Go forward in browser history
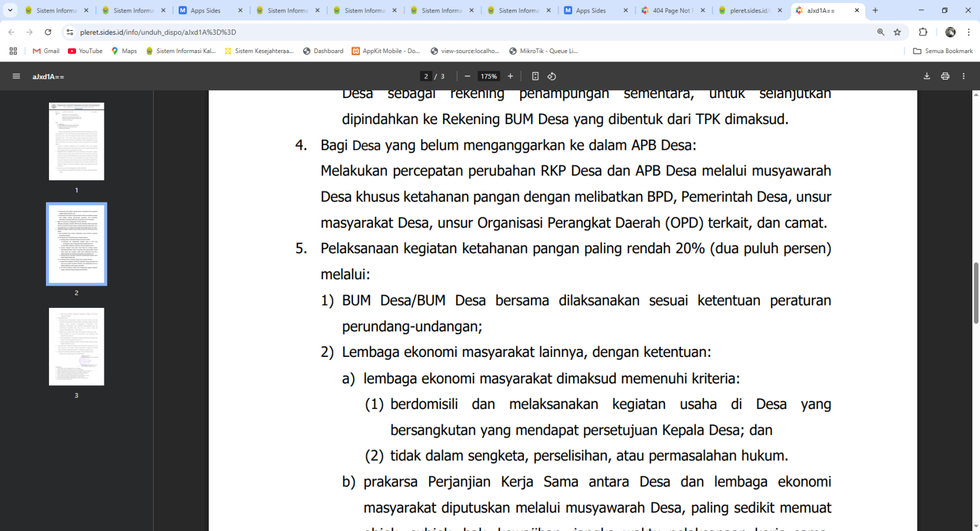The image size is (980, 531). point(29,32)
